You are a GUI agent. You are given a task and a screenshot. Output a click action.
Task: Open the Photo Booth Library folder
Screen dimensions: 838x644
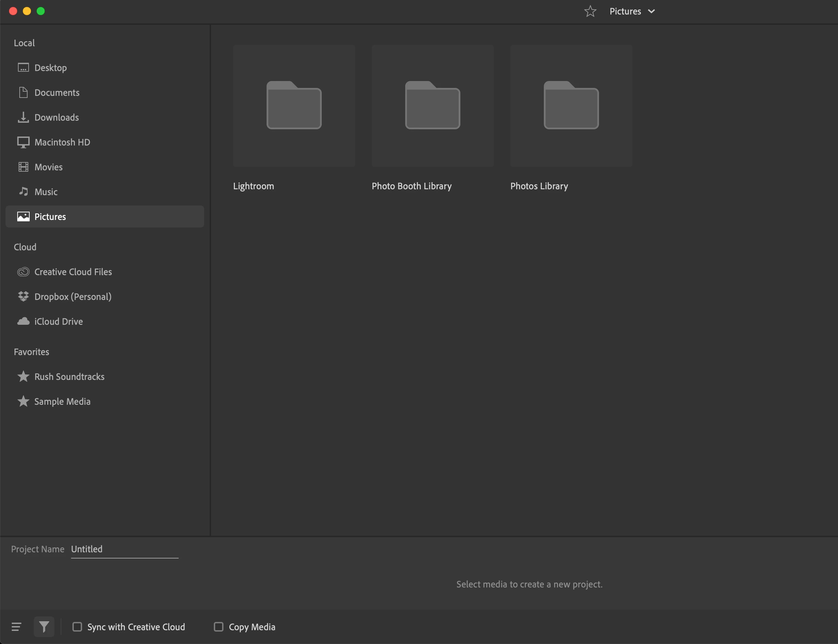click(432, 105)
